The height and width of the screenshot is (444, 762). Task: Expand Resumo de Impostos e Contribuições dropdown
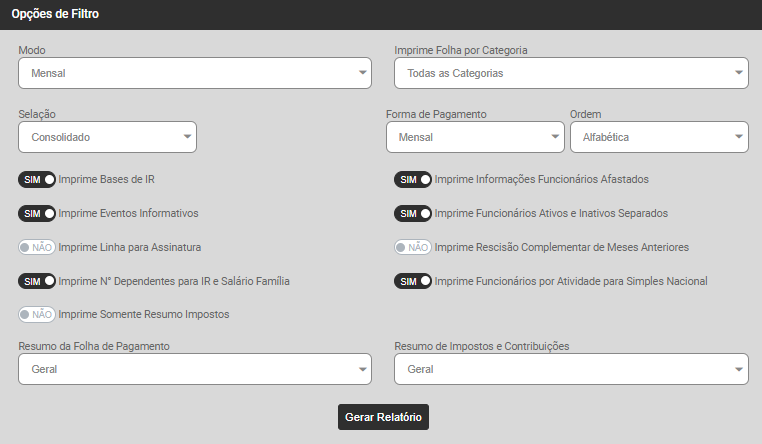[x=571, y=369]
